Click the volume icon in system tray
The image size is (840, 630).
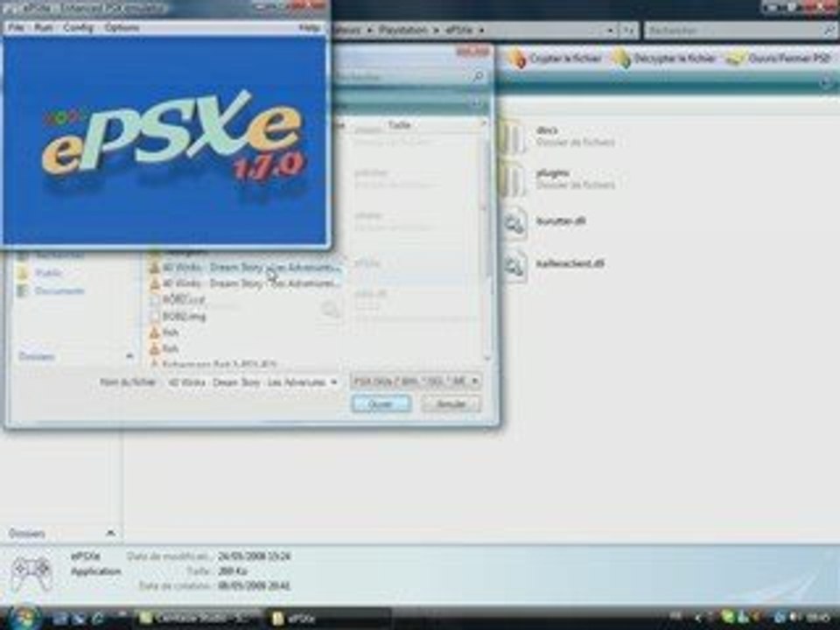tap(794, 619)
